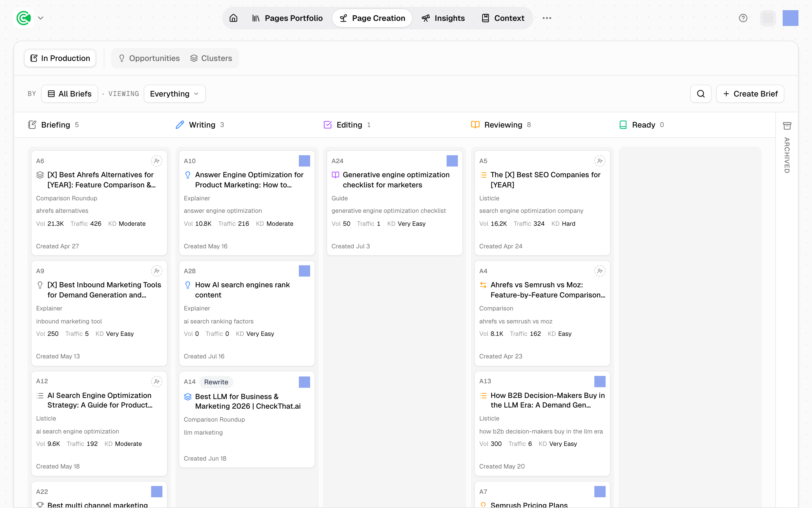
Task: Click the All Briefs filter button
Action: pos(69,94)
